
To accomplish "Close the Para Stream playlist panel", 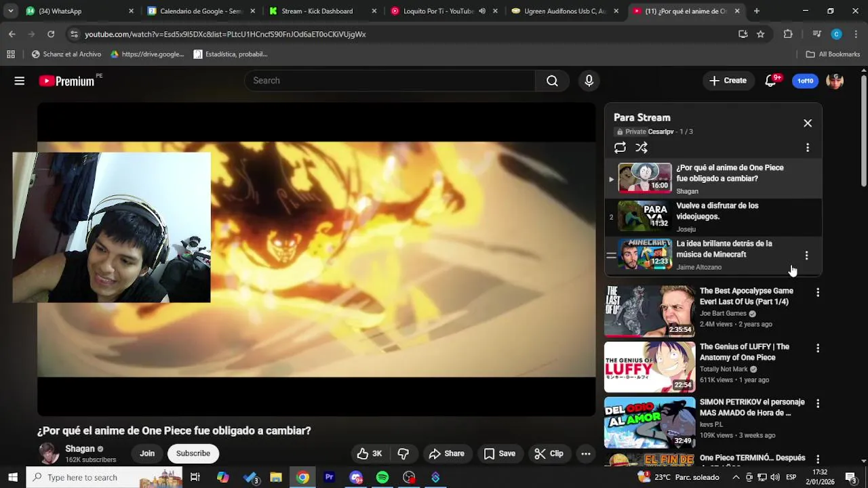I will [x=808, y=123].
